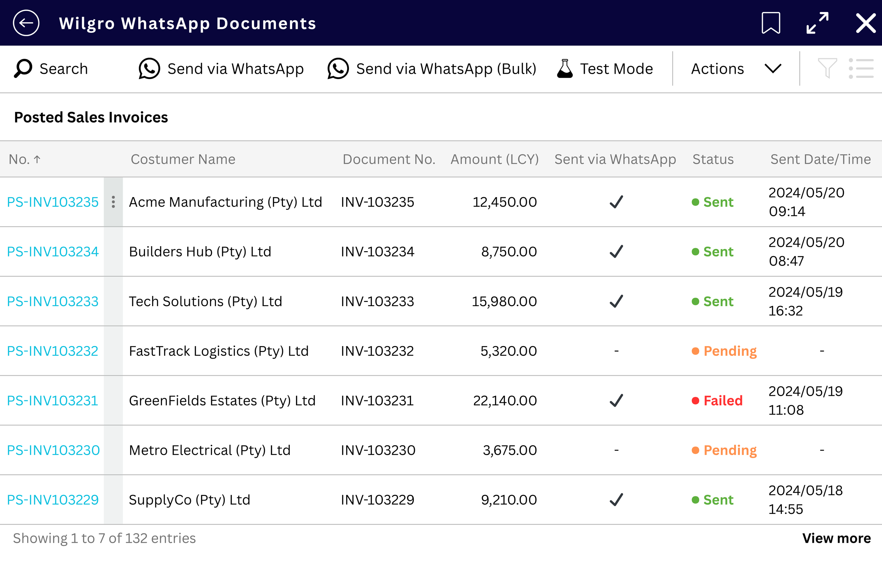Switch layout with the list view icon
Viewport: 882px width, 588px height.
click(861, 68)
